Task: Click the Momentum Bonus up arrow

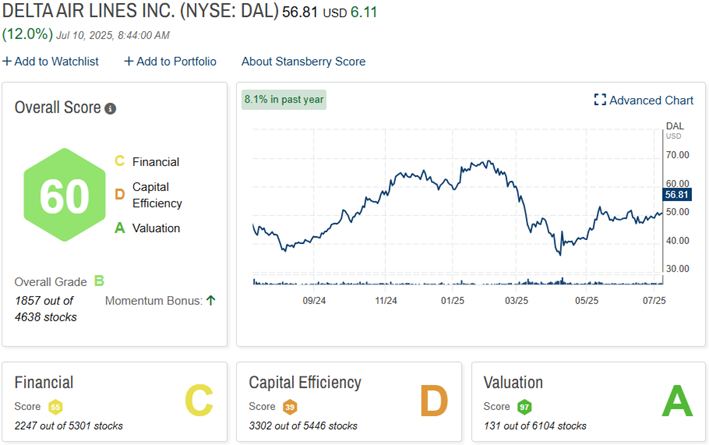Action: coord(210,300)
